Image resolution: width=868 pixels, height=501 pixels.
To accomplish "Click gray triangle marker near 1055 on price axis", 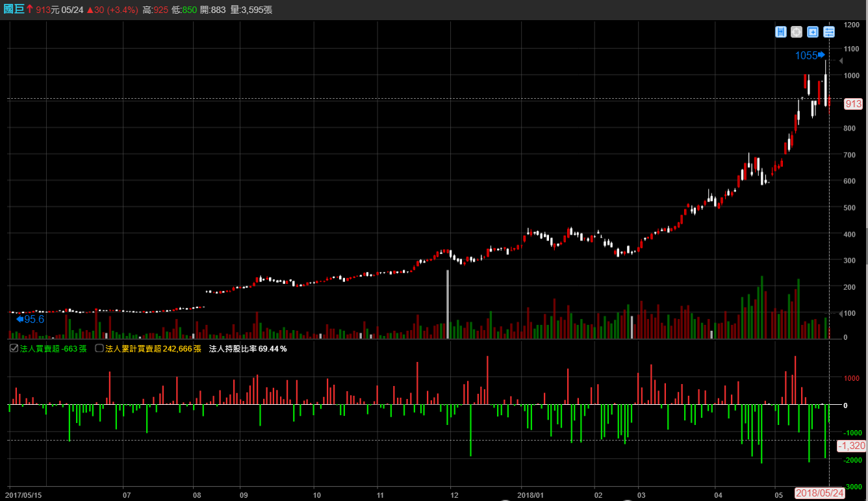I will click(x=841, y=61).
